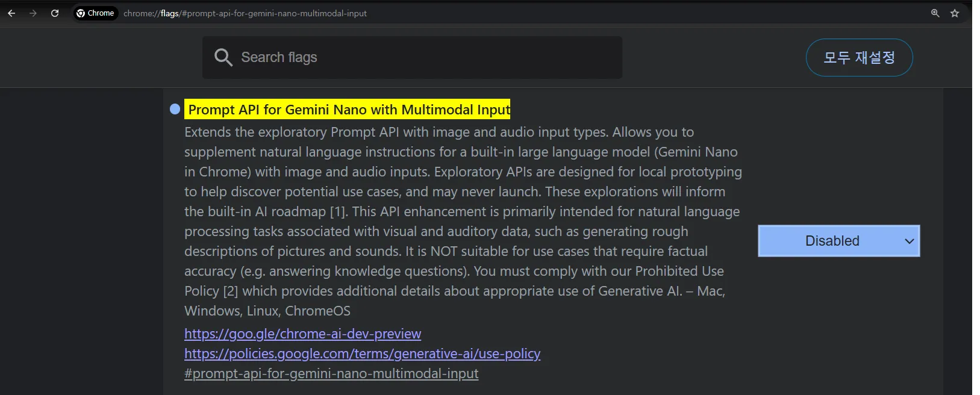Viewport: 980px width, 395px height.
Task: Focus the Search flags input field
Action: (412, 57)
